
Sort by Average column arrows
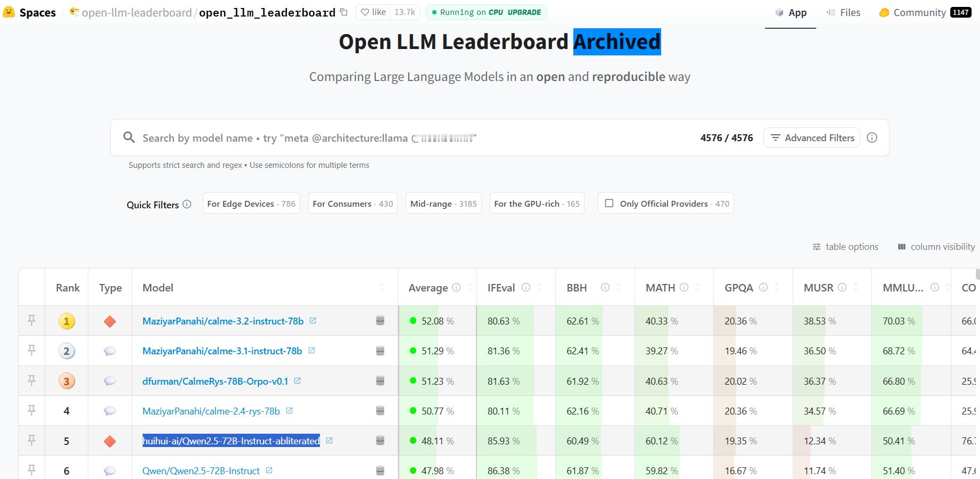(470, 287)
